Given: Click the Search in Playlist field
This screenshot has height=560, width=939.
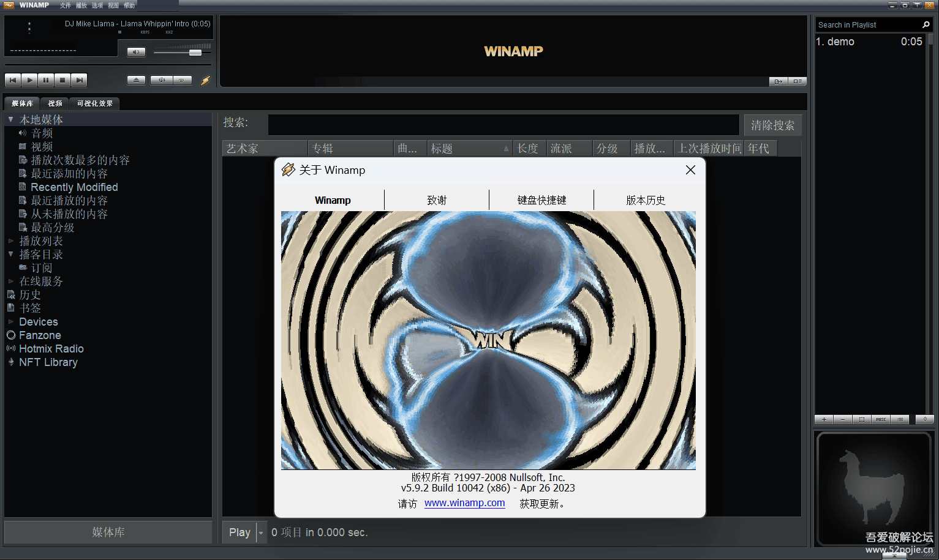Looking at the screenshot, I should click(x=868, y=24).
